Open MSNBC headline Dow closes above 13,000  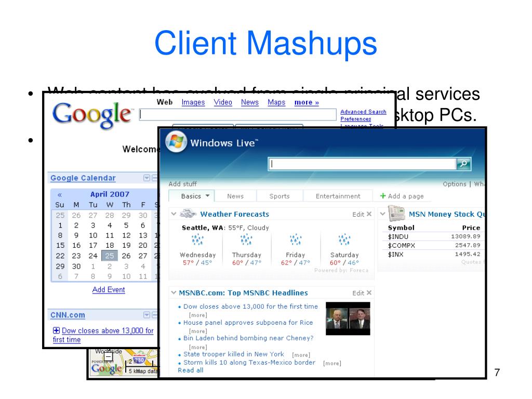250,307
